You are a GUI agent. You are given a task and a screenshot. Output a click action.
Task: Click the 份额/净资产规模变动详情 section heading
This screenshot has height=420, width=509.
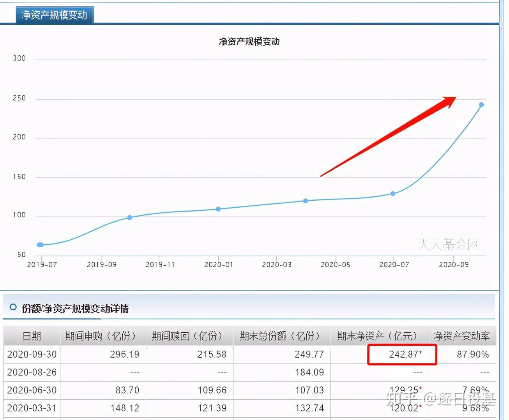(x=75, y=309)
